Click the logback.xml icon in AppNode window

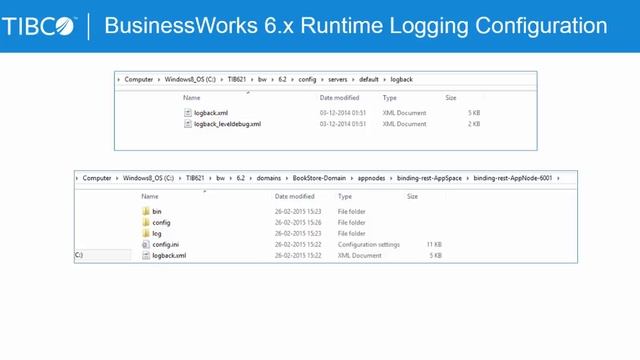[x=146, y=256]
